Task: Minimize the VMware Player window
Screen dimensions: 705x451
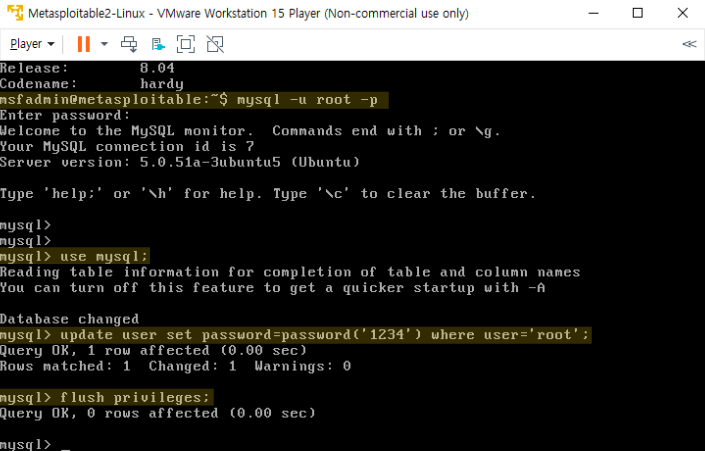Action: coord(593,13)
